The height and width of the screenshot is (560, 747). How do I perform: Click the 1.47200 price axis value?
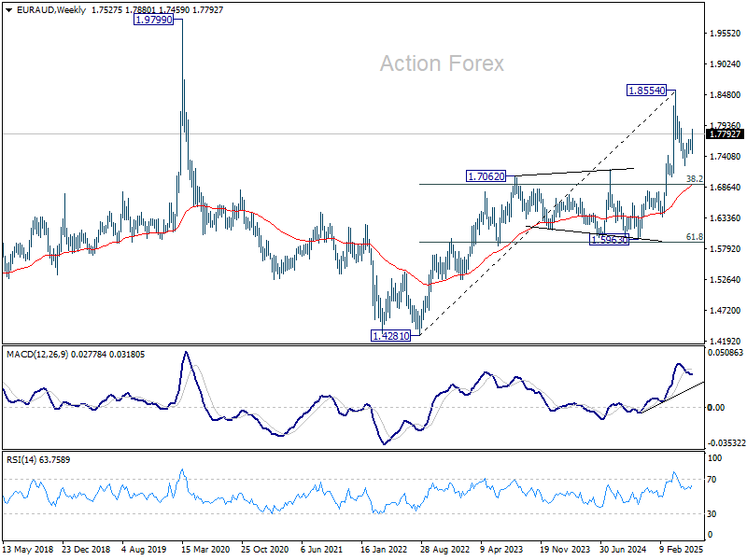click(x=726, y=311)
